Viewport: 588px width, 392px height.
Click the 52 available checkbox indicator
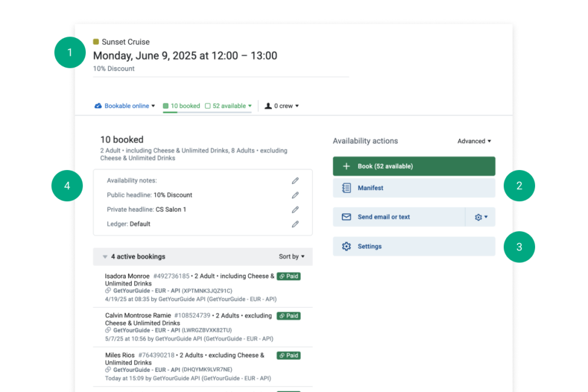click(x=208, y=106)
